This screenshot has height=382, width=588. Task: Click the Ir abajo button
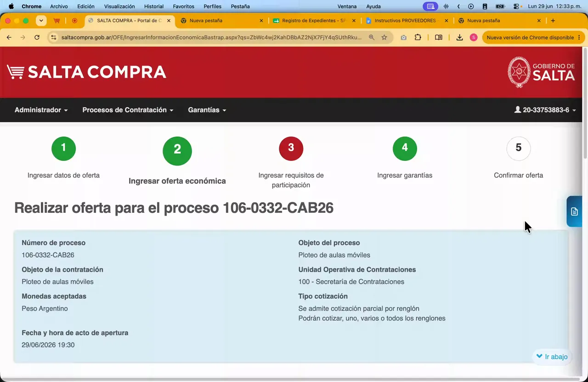[x=552, y=357]
